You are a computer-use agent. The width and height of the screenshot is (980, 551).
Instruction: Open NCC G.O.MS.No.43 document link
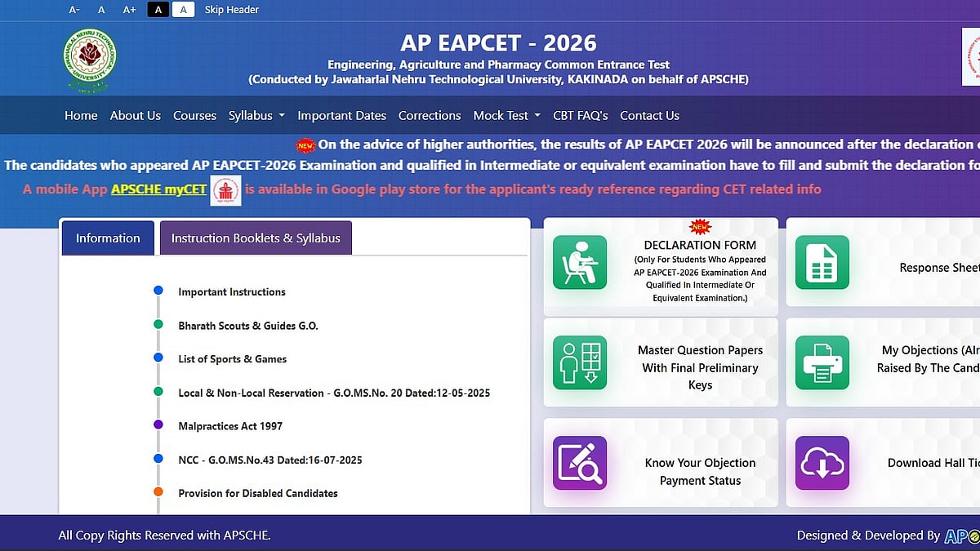[270, 460]
